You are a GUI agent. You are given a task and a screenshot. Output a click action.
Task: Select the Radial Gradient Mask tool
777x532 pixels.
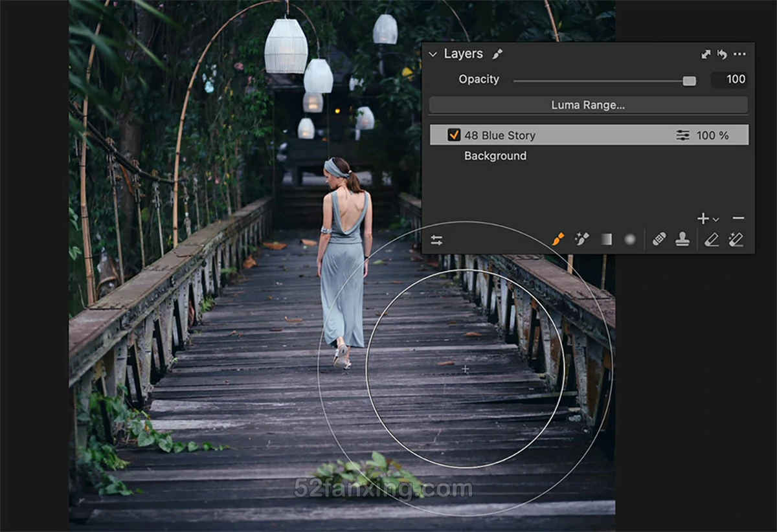(x=629, y=239)
